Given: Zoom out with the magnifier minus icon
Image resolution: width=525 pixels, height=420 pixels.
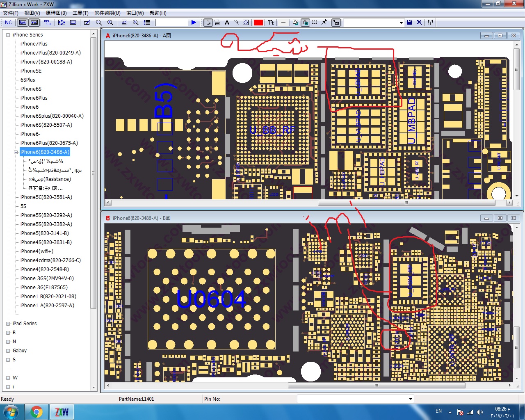Looking at the screenshot, I should point(99,23).
